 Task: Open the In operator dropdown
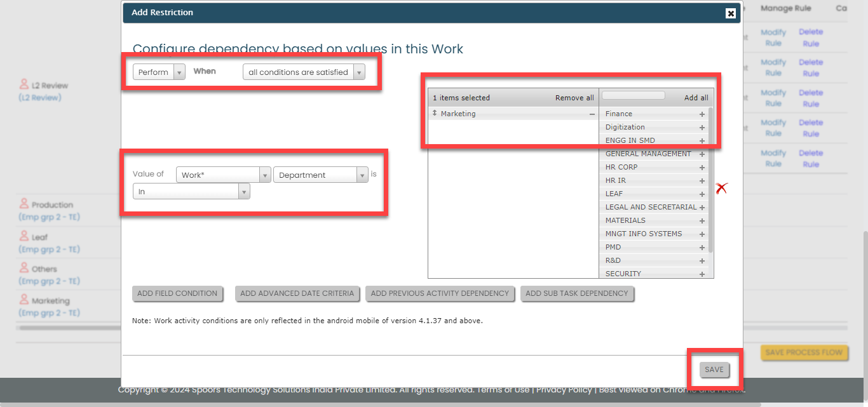point(191,191)
